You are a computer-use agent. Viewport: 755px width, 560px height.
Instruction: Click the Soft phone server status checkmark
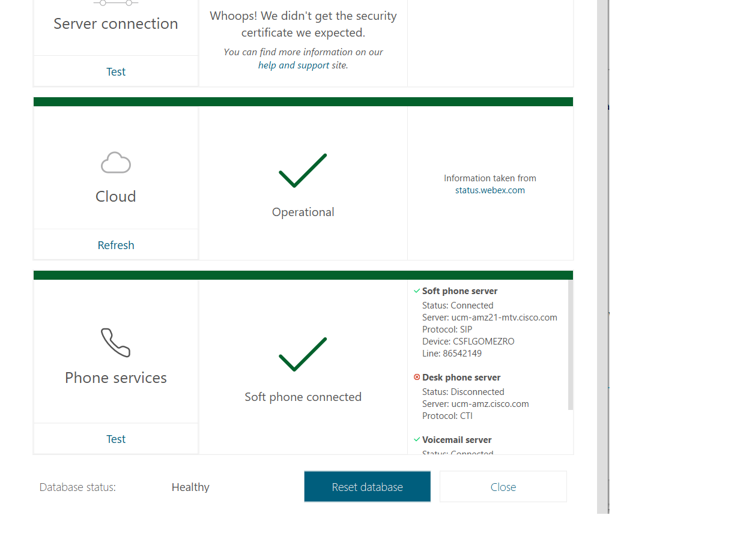tap(416, 291)
